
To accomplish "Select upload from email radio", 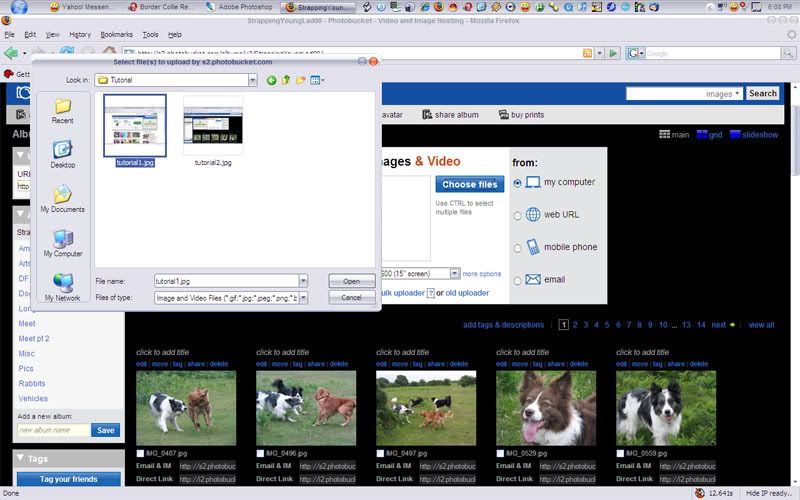I will click(517, 281).
